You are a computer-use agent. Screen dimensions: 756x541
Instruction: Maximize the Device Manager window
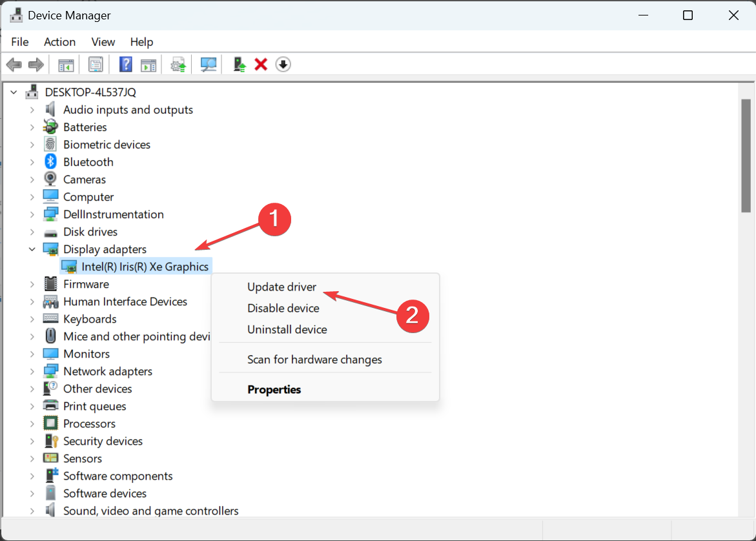pyautogui.click(x=688, y=15)
